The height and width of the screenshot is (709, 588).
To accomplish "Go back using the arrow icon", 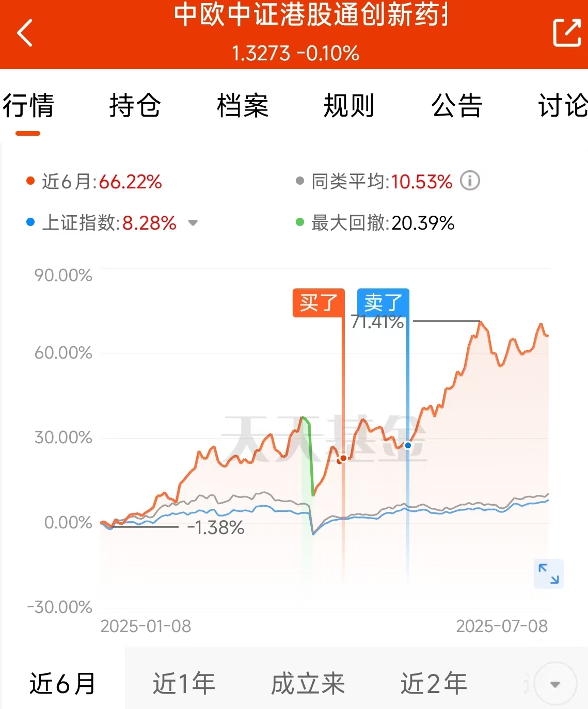I will pyautogui.click(x=25, y=33).
